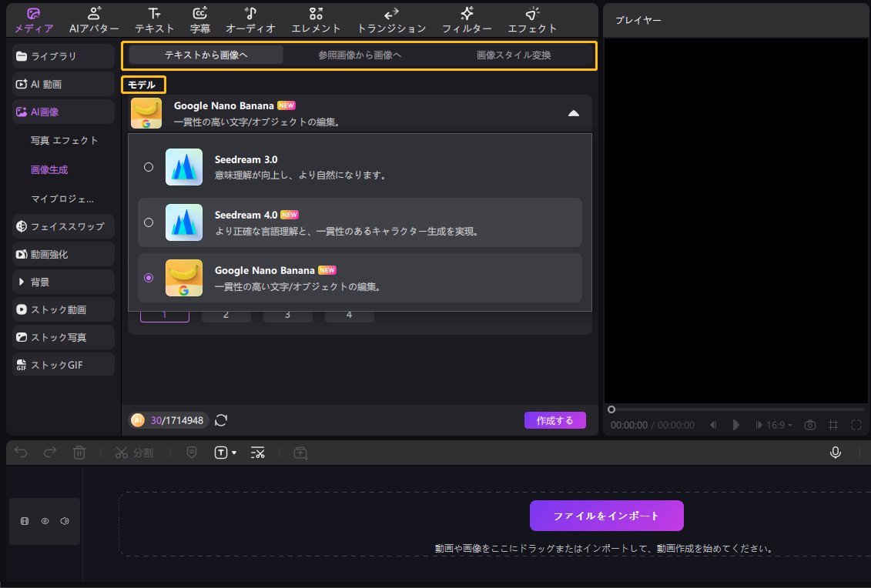Collapse the model dropdown arrow
The width and height of the screenshot is (871, 588).
(573, 113)
